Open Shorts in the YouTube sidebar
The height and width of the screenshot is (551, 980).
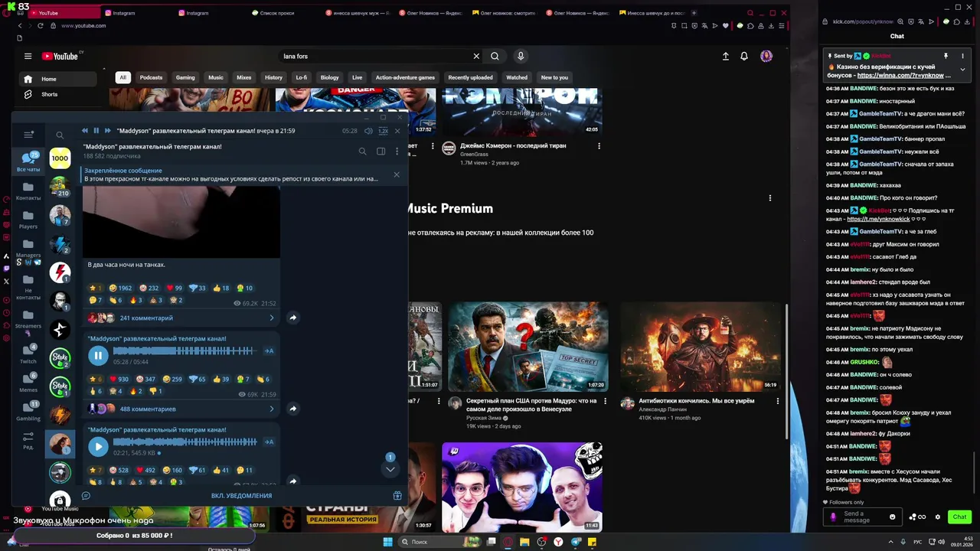[x=49, y=94]
